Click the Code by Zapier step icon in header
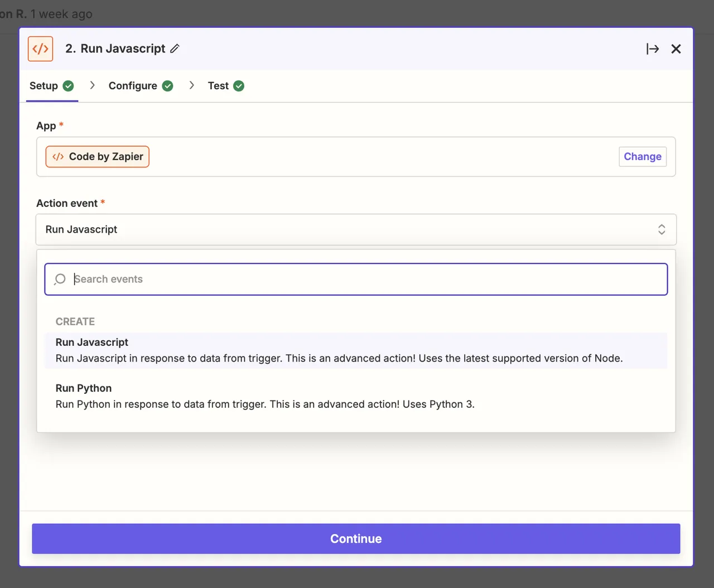The height and width of the screenshot is (588, 714). click(41, 49)
